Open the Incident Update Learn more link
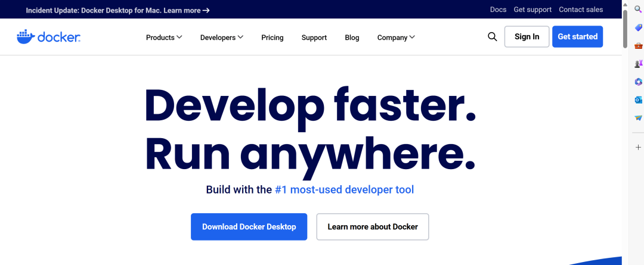 [x=118, y=10]
